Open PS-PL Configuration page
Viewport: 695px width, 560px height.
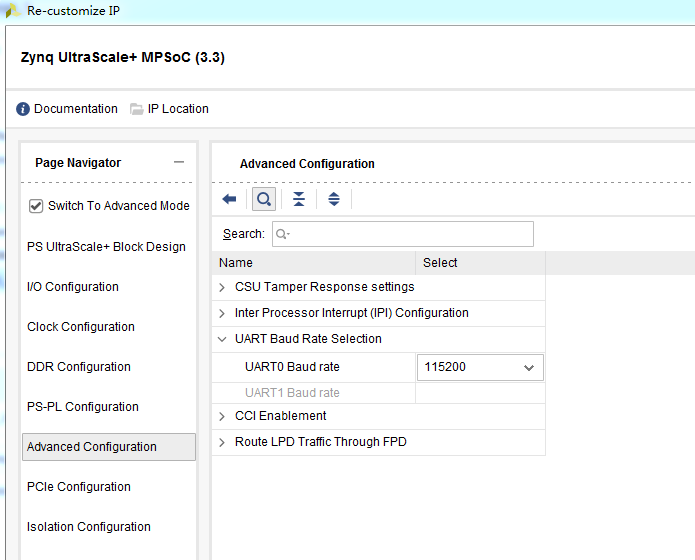point(83,407)
